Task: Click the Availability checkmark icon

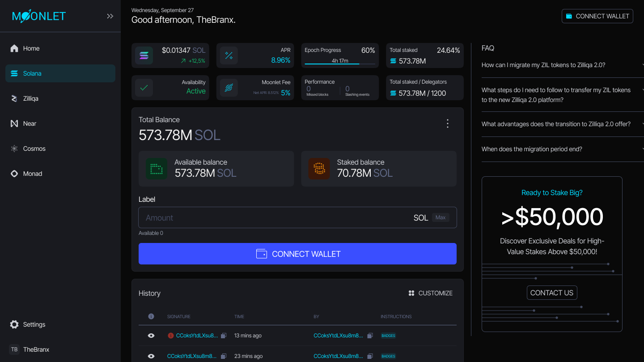Action: coord(144,88)
